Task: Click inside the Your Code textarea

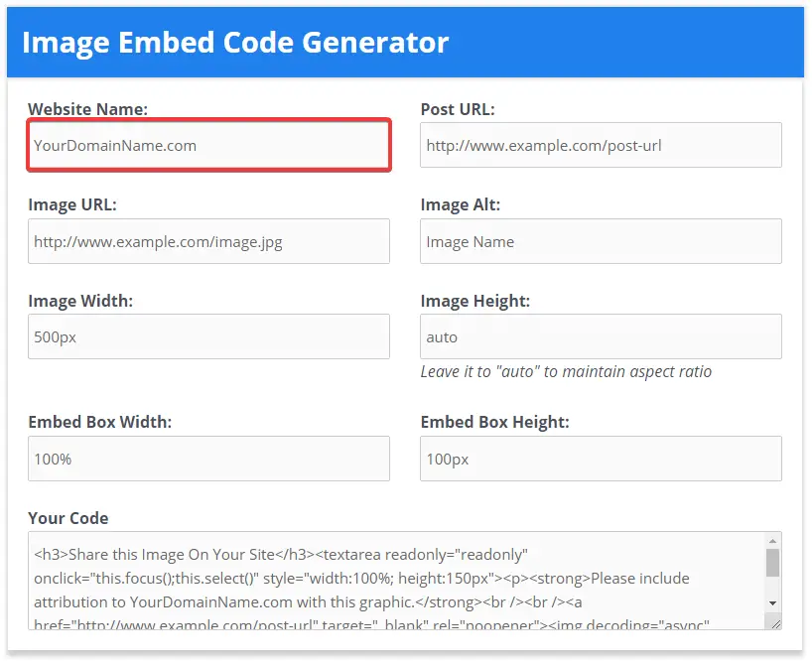Action: (x=396, y=580)
